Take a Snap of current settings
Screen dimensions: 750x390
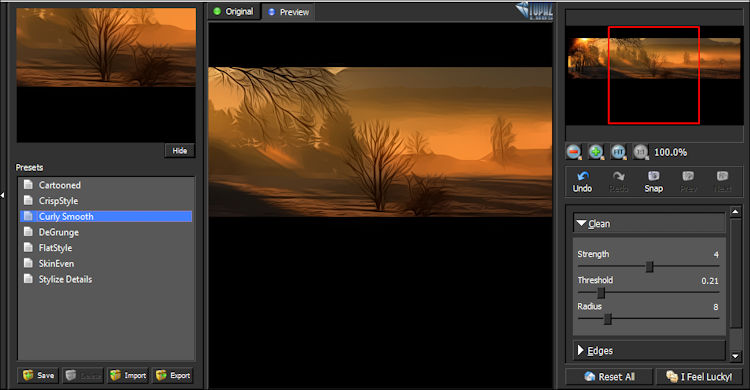click(653, 182)
